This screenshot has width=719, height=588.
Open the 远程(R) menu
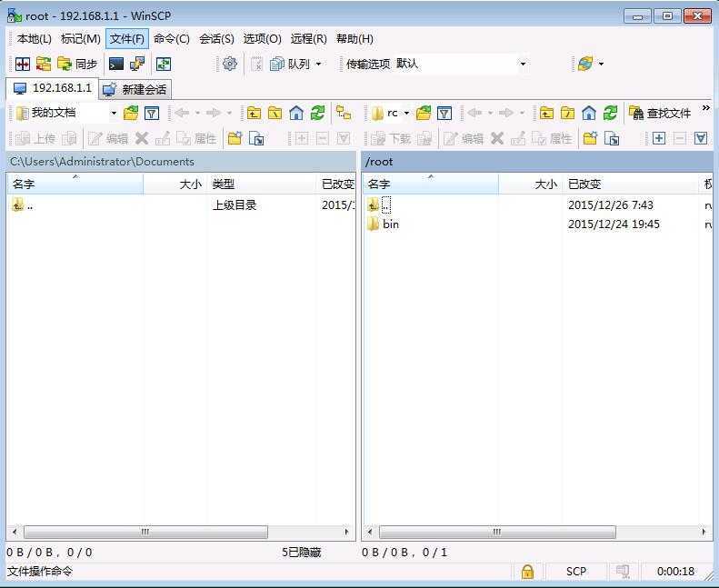pos(309,38)
